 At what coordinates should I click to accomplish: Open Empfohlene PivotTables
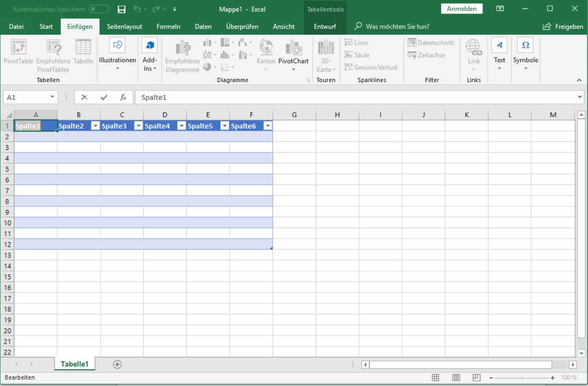click(53, 55)
